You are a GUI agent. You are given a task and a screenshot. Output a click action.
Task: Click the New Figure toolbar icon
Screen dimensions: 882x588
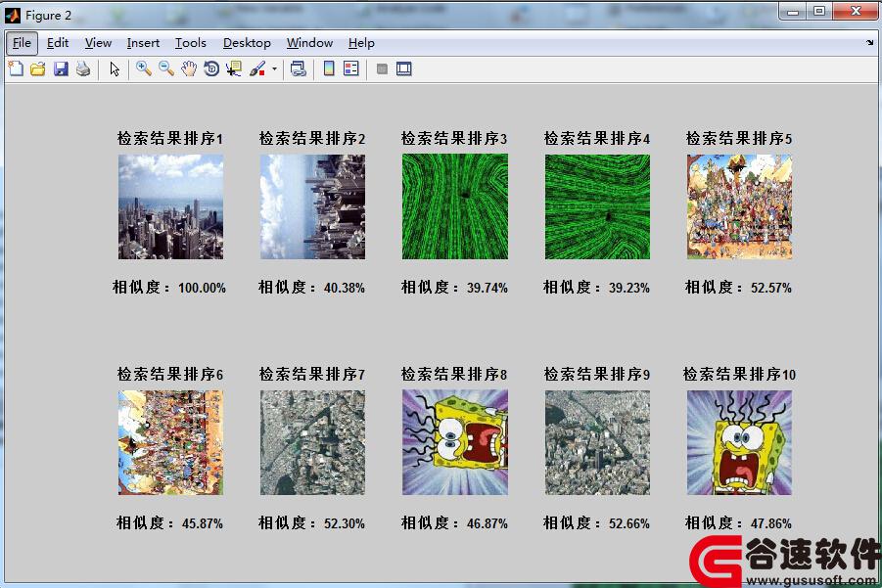(16, 69)
